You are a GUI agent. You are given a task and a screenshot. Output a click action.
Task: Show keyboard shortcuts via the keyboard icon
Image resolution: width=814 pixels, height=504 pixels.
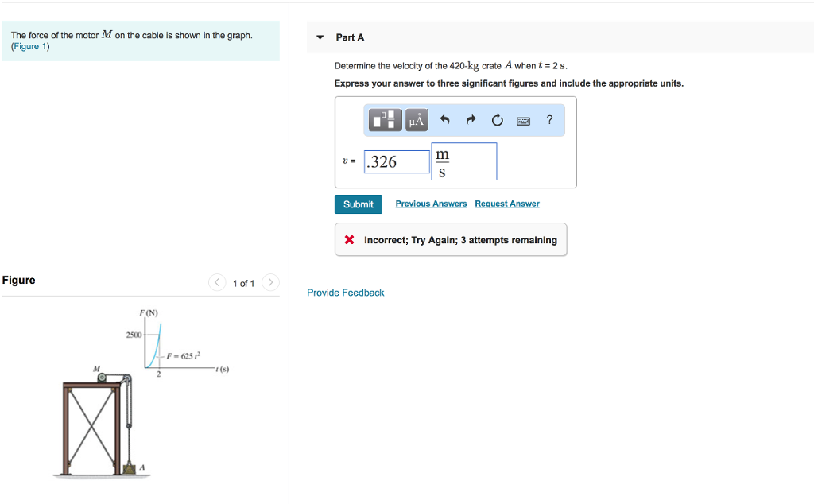coord(523,121)
